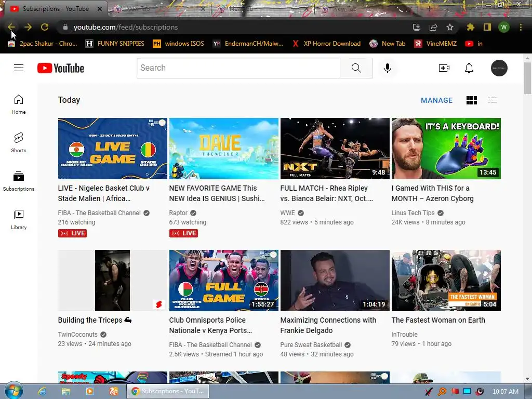
Task: Click the page vertical scrollbar thumb
Action: pyautogui.click(x=527, y=78)
